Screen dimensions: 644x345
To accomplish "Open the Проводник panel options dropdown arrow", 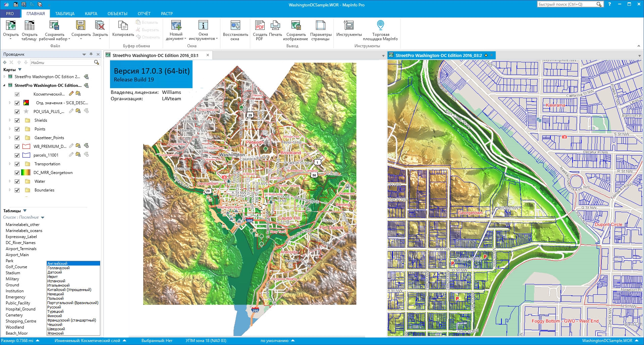I will [84, 54].
